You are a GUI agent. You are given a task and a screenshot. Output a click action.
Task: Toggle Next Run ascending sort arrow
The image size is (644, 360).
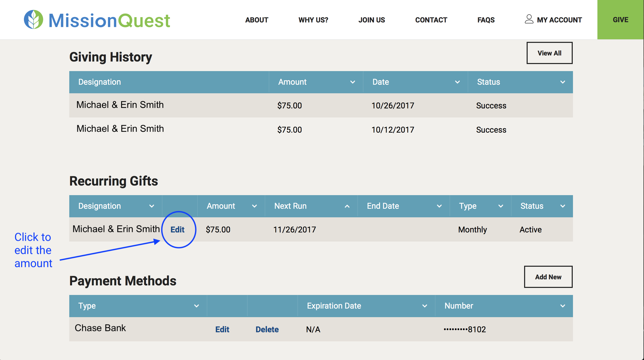click(347, 206)
